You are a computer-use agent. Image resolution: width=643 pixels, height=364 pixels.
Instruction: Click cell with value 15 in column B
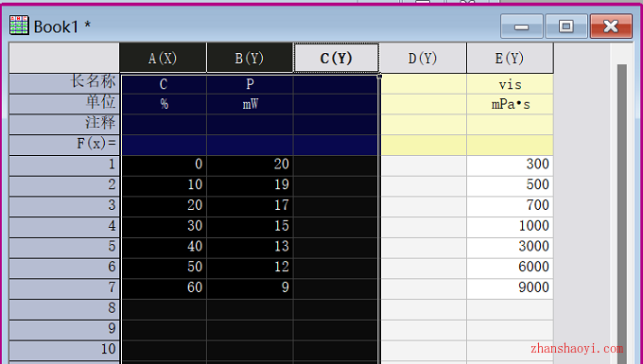[250, 227]
